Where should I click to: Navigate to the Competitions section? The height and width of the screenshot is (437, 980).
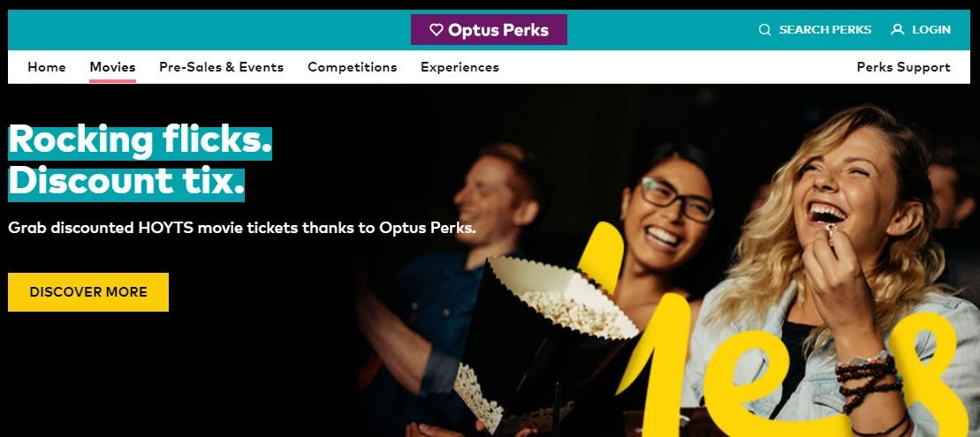pyautogui.click(x=352, y=67)
